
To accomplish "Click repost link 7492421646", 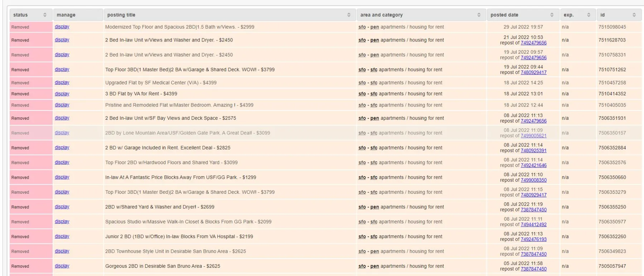I will [533, 166].
